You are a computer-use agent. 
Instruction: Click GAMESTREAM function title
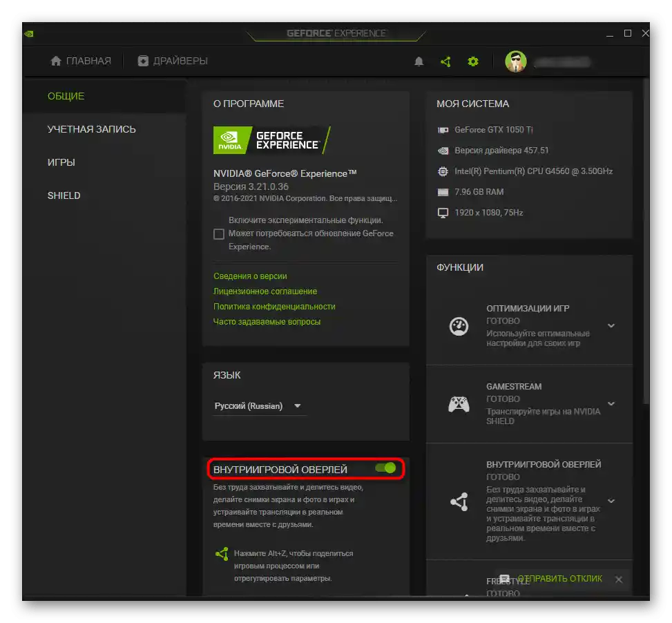click(514, 387)
